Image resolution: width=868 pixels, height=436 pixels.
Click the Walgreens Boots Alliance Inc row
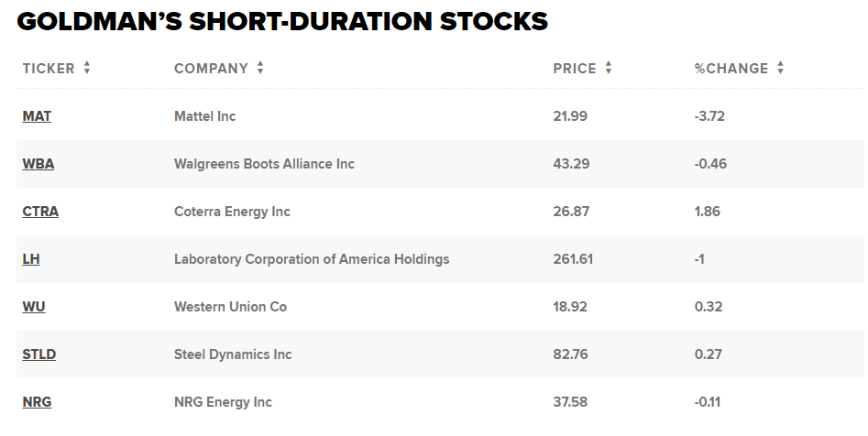(264, 164)
